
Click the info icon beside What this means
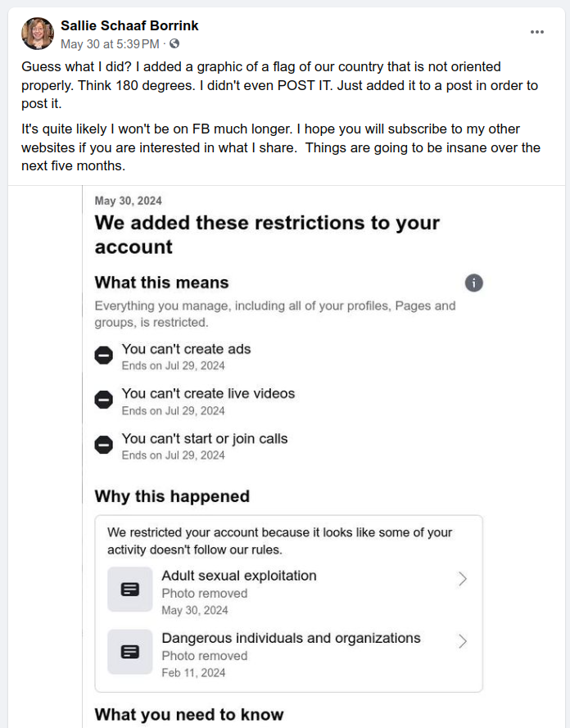tap(473, 283)
